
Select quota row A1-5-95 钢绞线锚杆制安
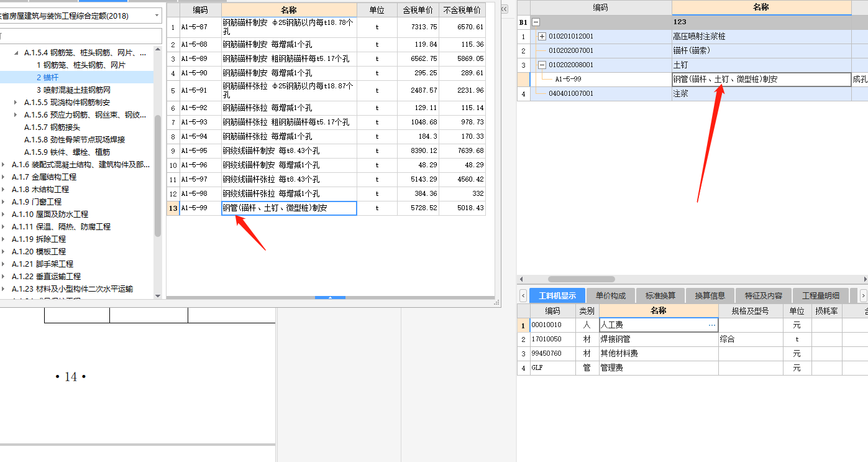326,150
